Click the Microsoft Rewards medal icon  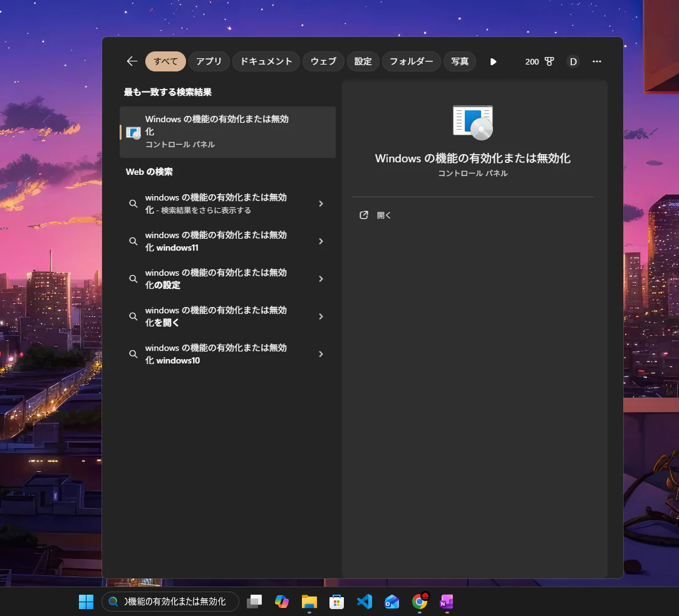click(549, 61)
